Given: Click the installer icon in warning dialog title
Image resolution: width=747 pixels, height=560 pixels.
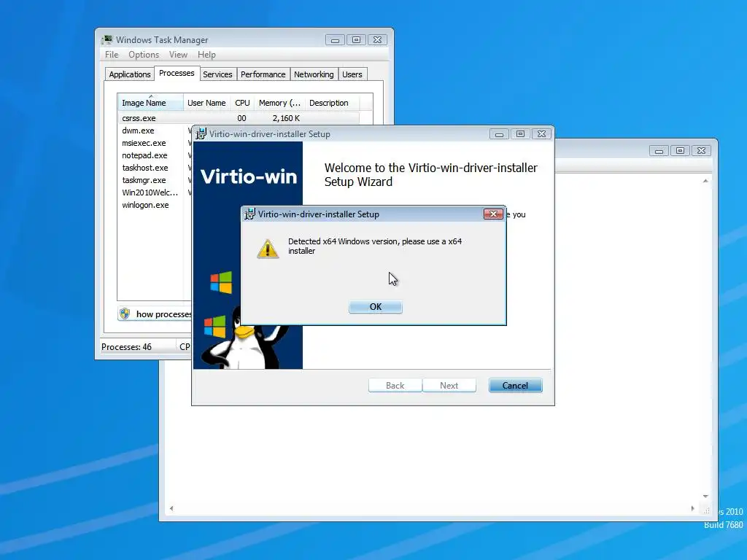Looking at the screenshot, I should [x=249, y=214].
